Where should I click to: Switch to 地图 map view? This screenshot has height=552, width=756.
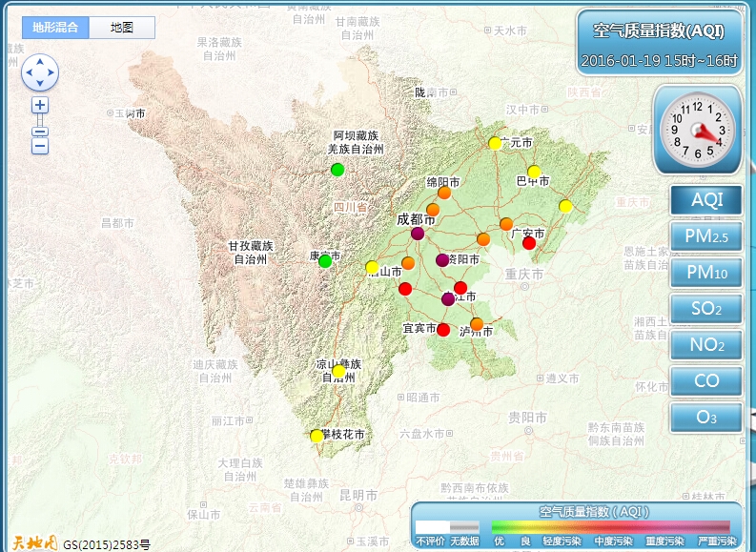122,28
